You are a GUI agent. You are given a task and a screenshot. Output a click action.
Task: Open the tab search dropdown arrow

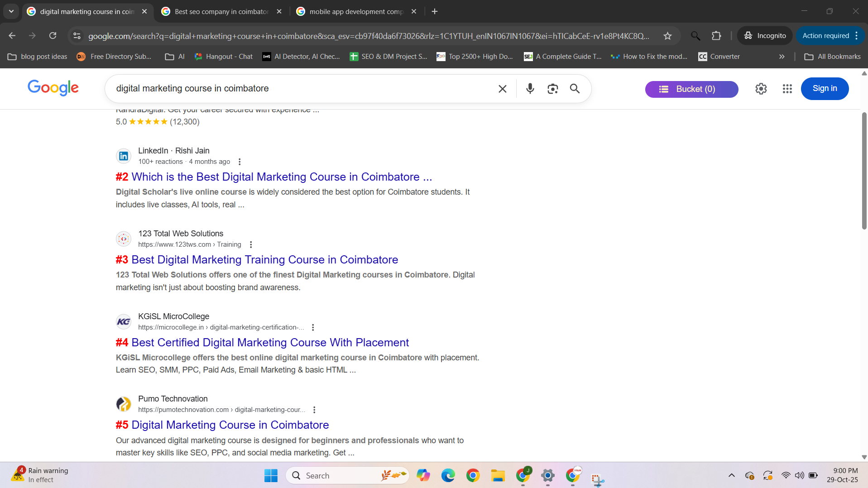(11, 11)
